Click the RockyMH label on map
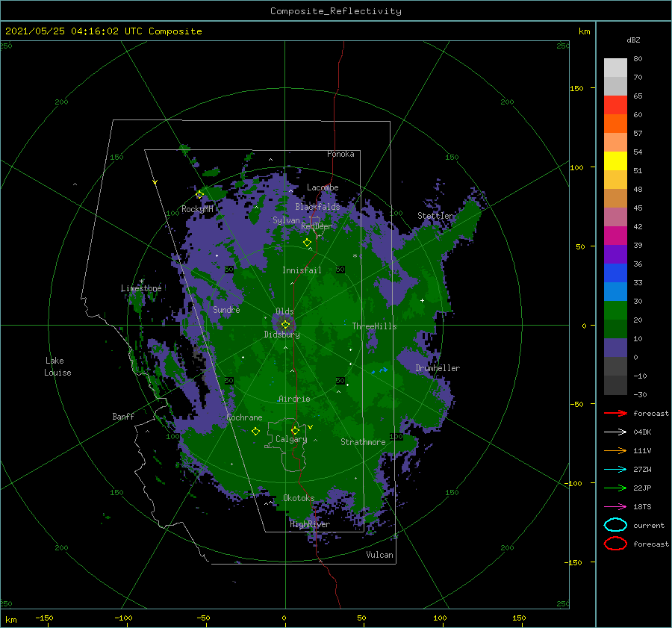The height and width of the screenshot is (628, 672). 197,209
